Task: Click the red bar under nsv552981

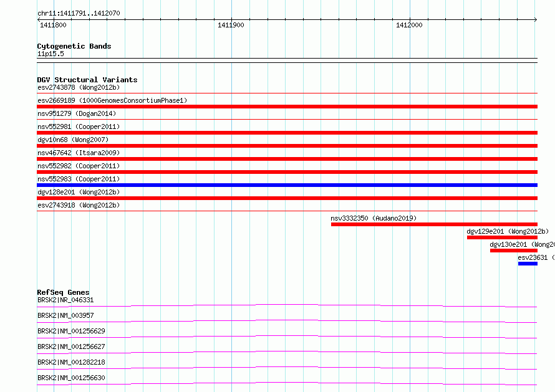Action: point(287,133)
